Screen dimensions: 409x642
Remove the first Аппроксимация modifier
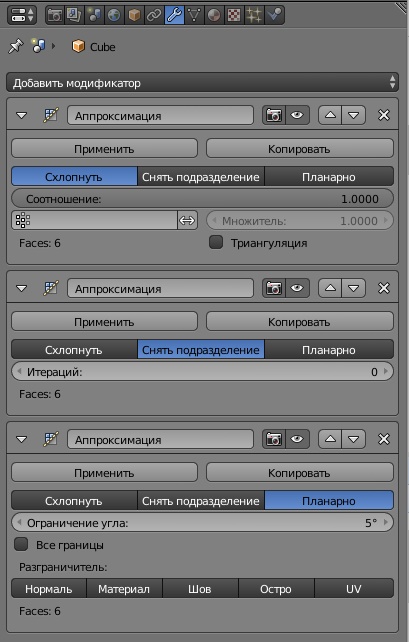(384, 115)
